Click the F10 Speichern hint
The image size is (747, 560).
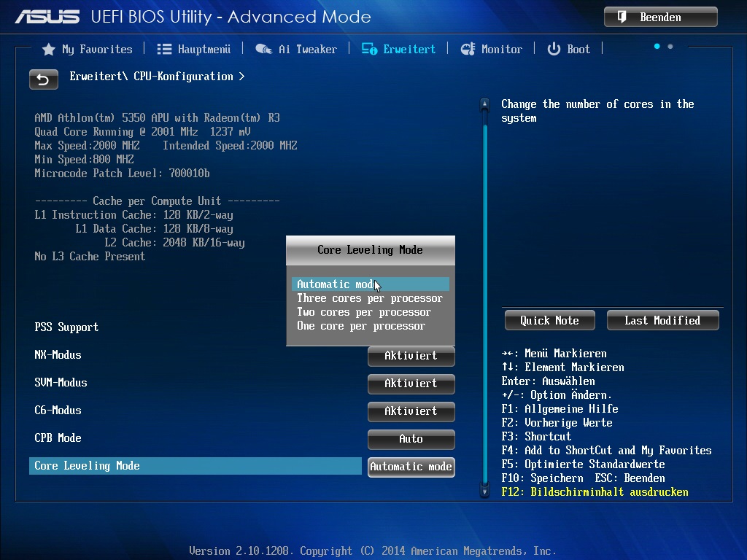click(542, 478)
